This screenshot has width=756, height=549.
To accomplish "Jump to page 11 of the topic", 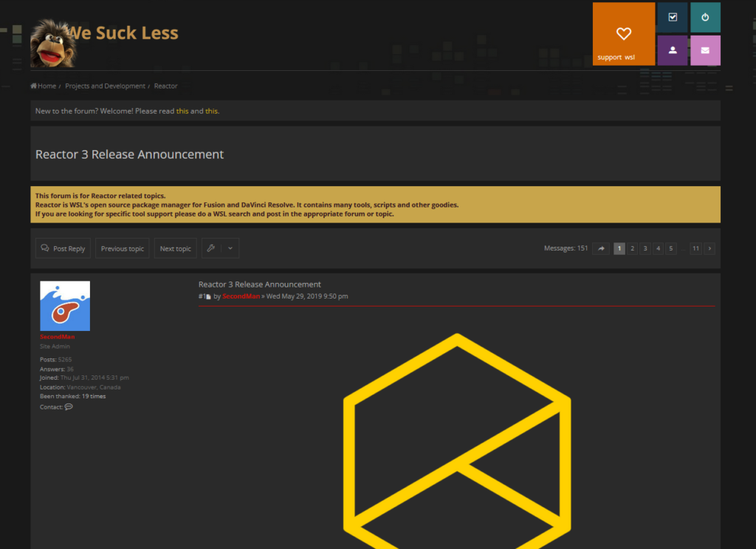I will [x=695, y=248].
